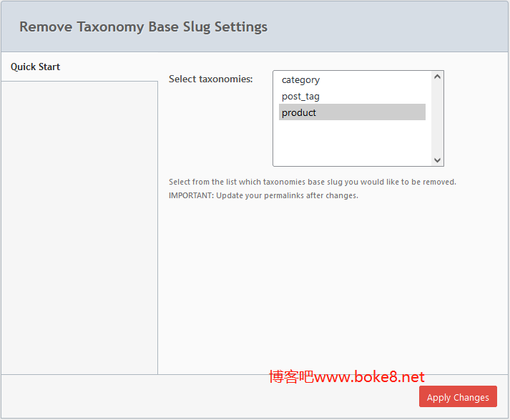Screen dimensions: 510x420
Task: Click the Chinese 博客吧 watermark text
Action: 291,377
